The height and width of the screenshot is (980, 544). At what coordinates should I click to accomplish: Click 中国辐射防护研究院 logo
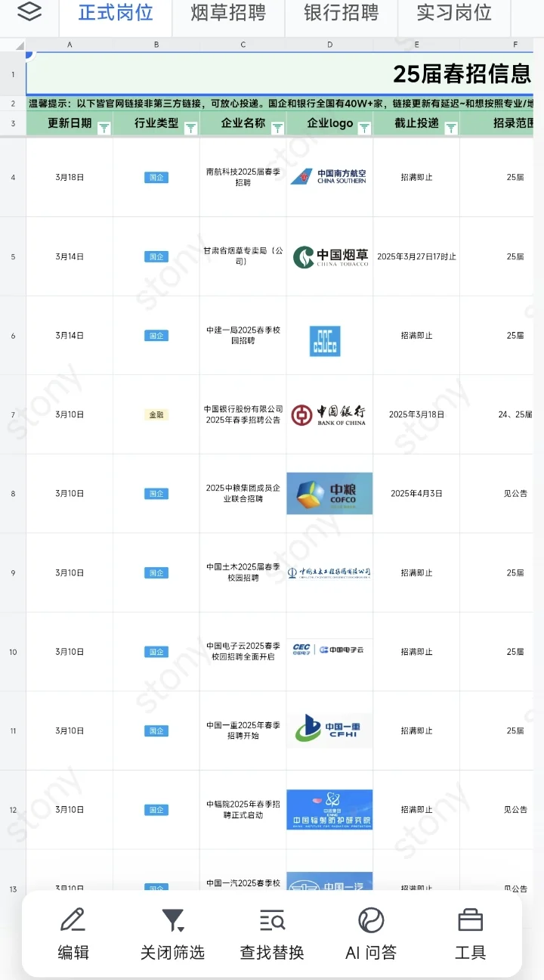click(329, 809)
